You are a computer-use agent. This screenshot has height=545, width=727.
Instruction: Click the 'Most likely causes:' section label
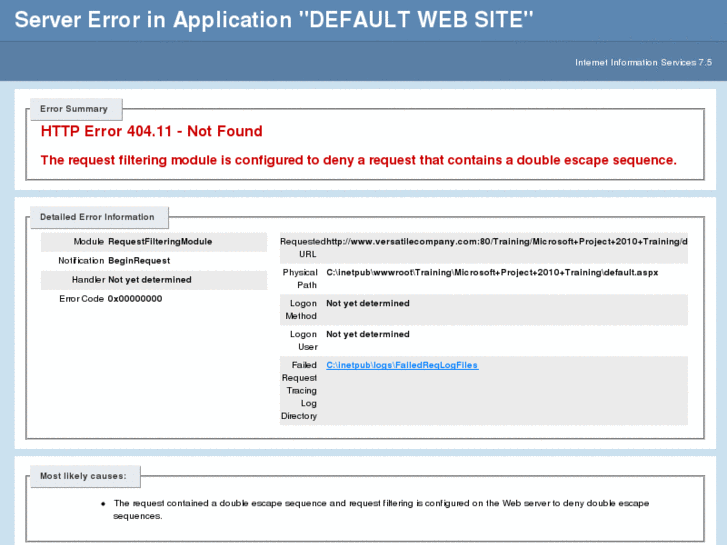pyautogui.click(x=83, y=476)
